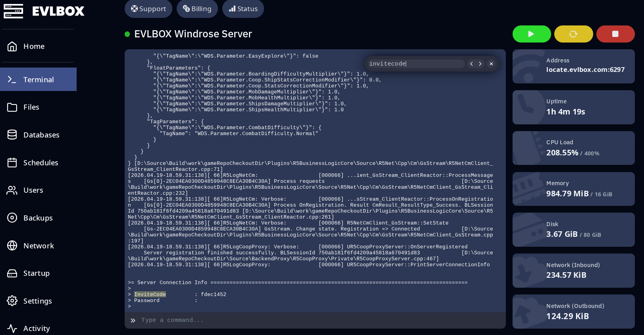Go to Databases
Image resolution: width=644 pixels, height=335 pixels.
click(x=38, y=135)
